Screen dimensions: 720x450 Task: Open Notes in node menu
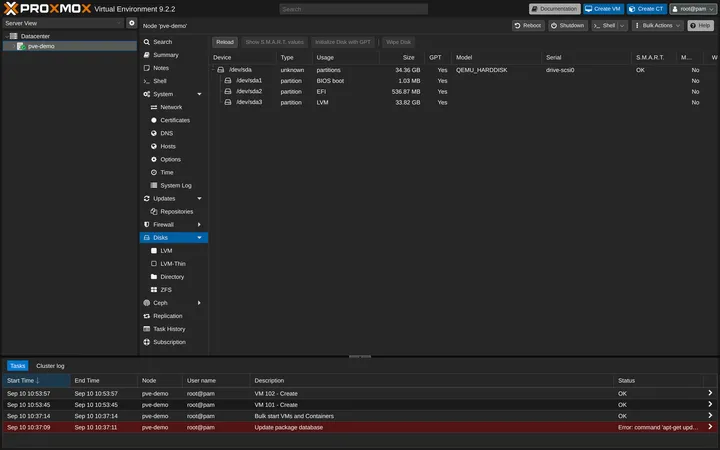(x=174, y=68)
